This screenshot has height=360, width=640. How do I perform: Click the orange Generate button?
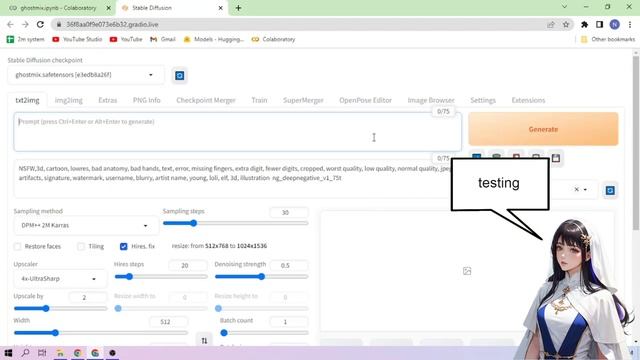click(x=543, y=129)
